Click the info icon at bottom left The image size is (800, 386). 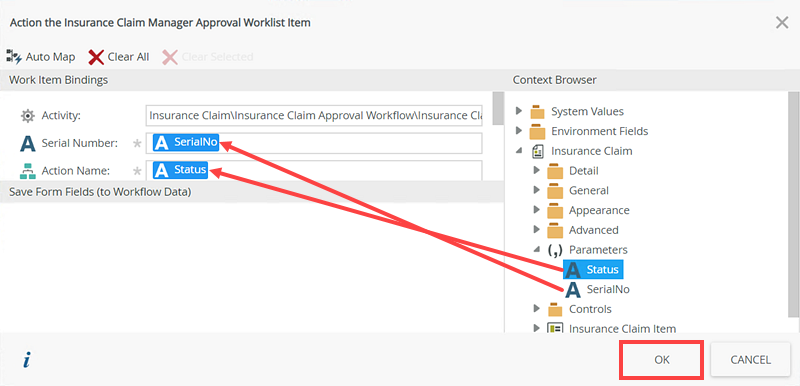point(27,361)
